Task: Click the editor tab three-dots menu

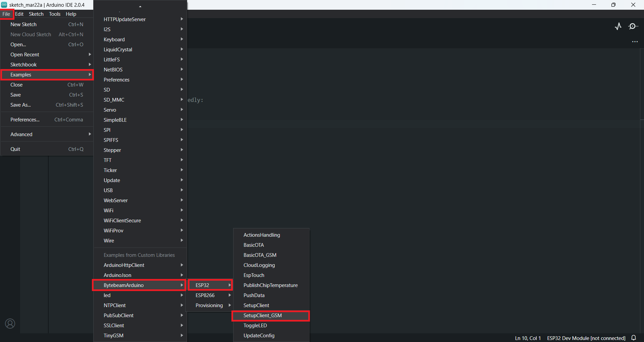Action: click(635, 42)
